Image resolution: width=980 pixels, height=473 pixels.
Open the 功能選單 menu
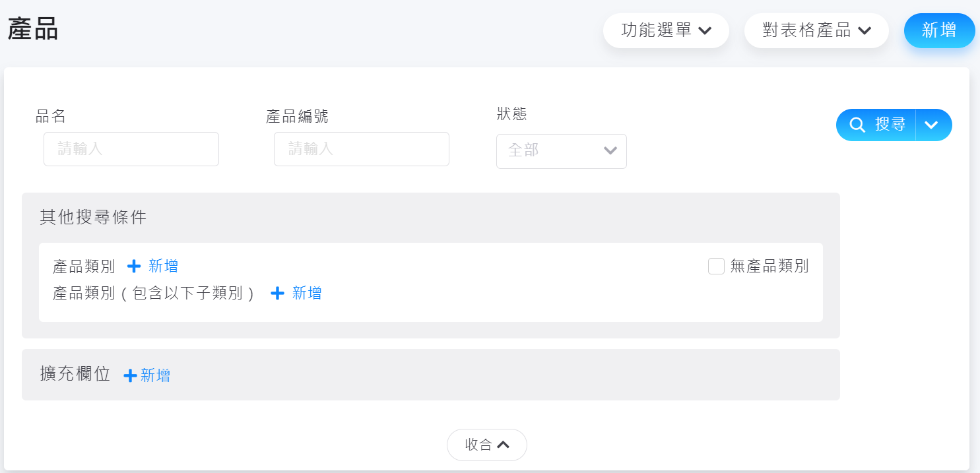665,31
